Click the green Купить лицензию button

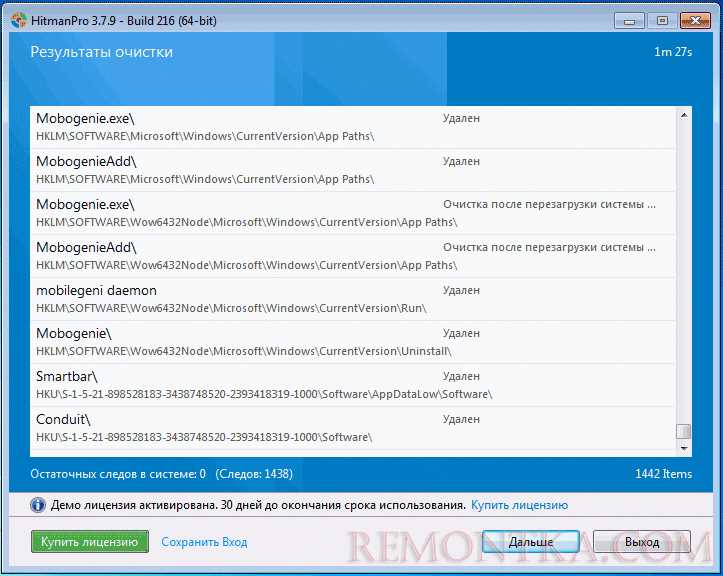click(90, 541)
